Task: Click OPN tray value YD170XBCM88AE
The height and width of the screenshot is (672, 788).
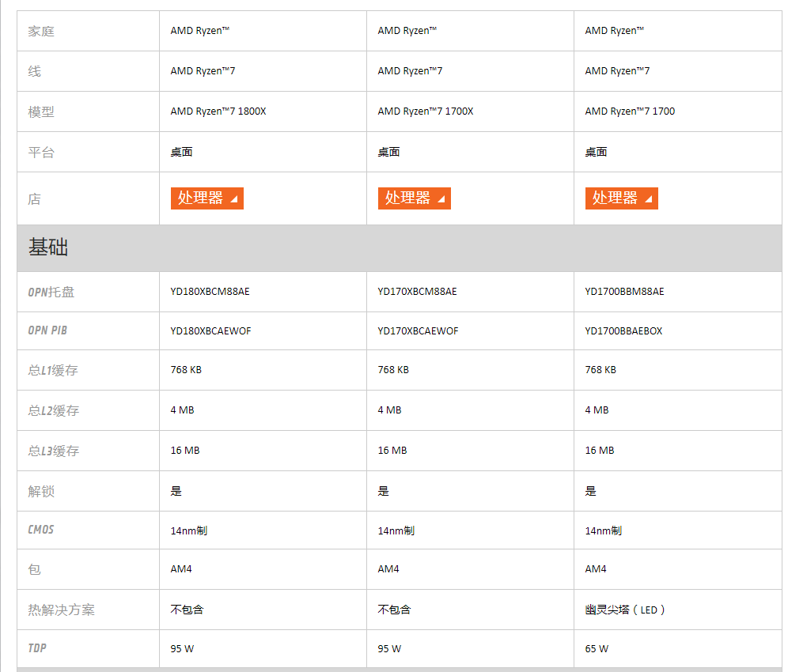Action: (x=417, y=292)
